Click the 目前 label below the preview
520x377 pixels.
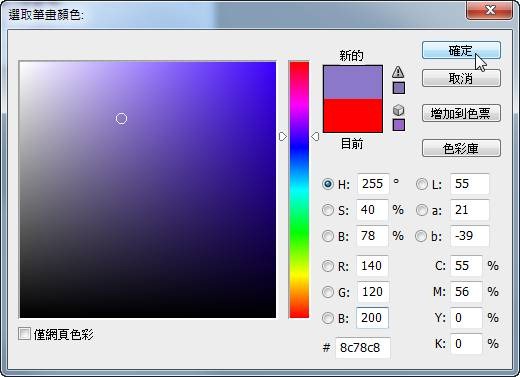click(x=352, y=144)
